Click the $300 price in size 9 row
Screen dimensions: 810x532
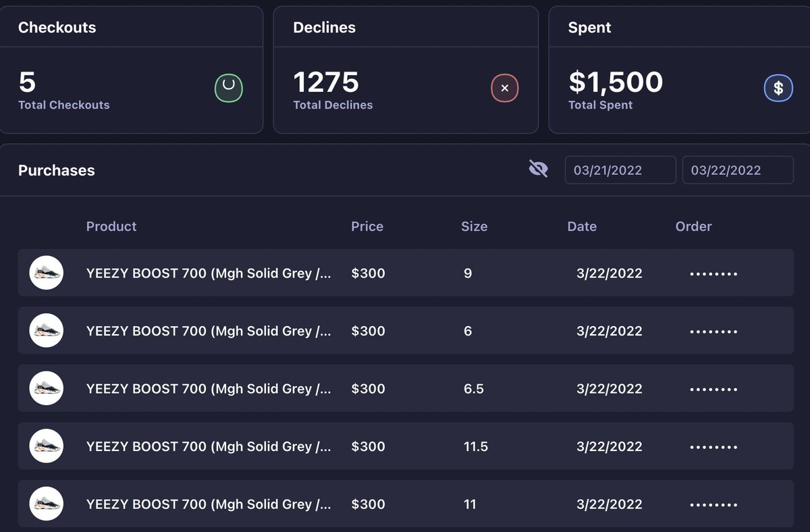(368, 273)
